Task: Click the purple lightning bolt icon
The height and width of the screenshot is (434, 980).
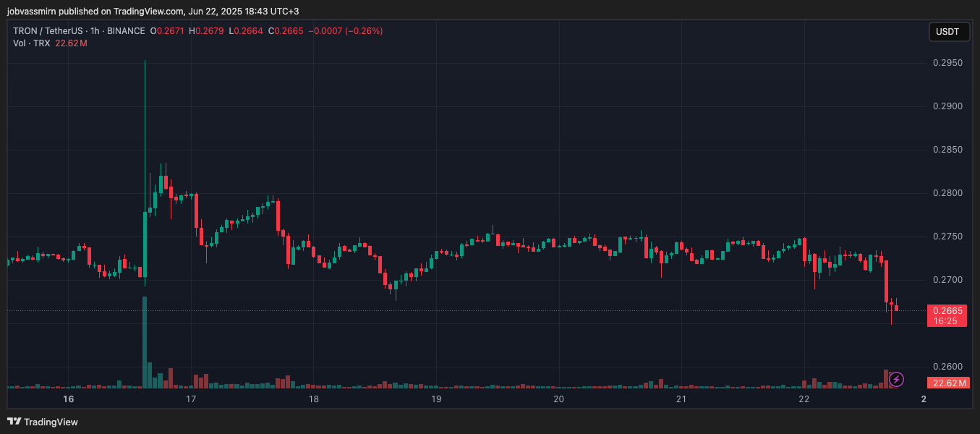Action: tap(896, 379)
